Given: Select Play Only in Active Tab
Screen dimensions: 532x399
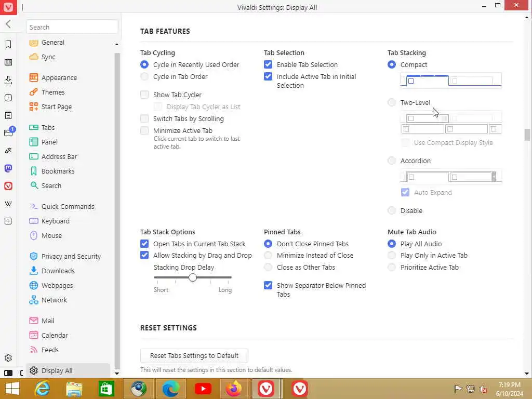Looking at the screenshot, I should 392,256.
